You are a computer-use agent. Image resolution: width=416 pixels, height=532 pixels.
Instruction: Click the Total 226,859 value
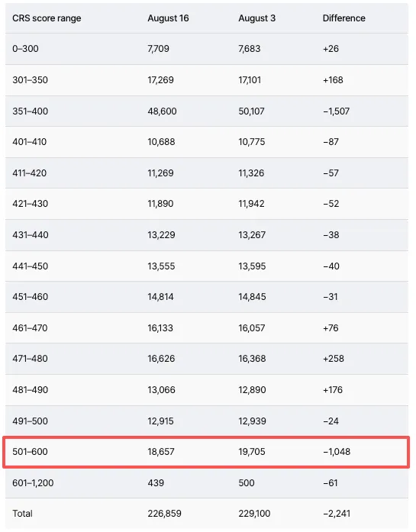click(164, 514)
